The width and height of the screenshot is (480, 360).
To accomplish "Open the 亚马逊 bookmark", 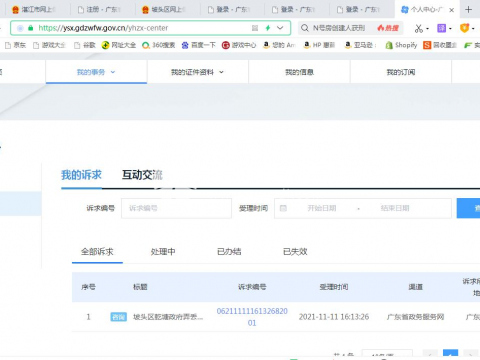I will (360, 45).
